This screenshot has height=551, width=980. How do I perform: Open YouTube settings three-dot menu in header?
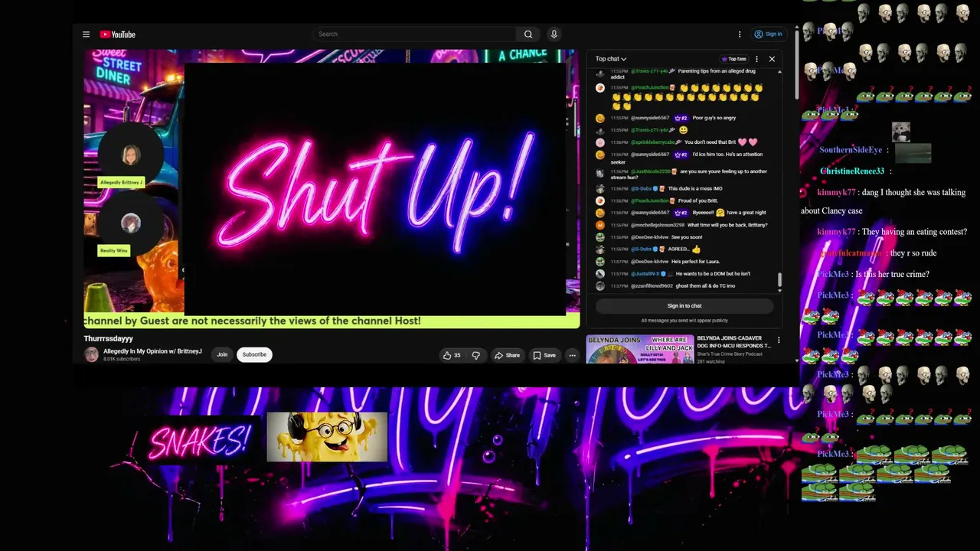pos(740,34)
